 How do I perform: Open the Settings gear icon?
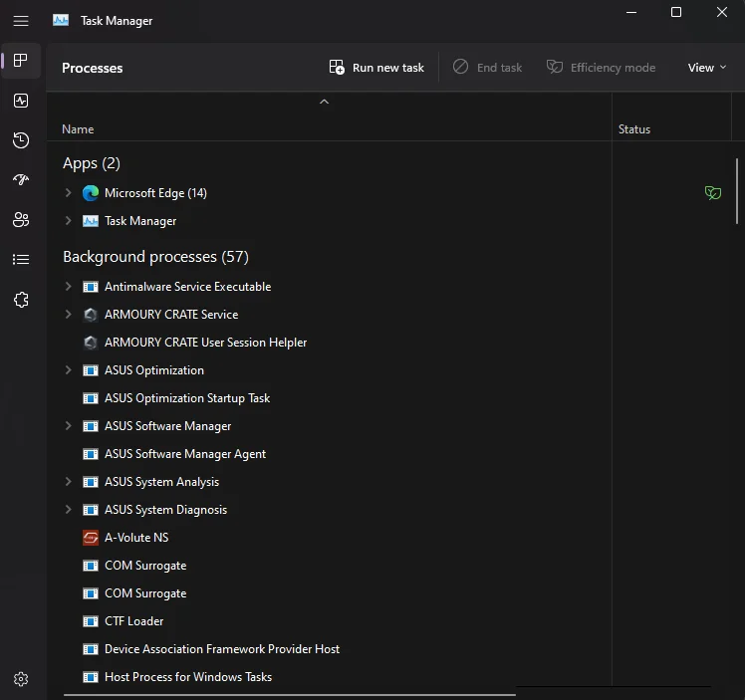pyautogui.click(x=21, y=679)
